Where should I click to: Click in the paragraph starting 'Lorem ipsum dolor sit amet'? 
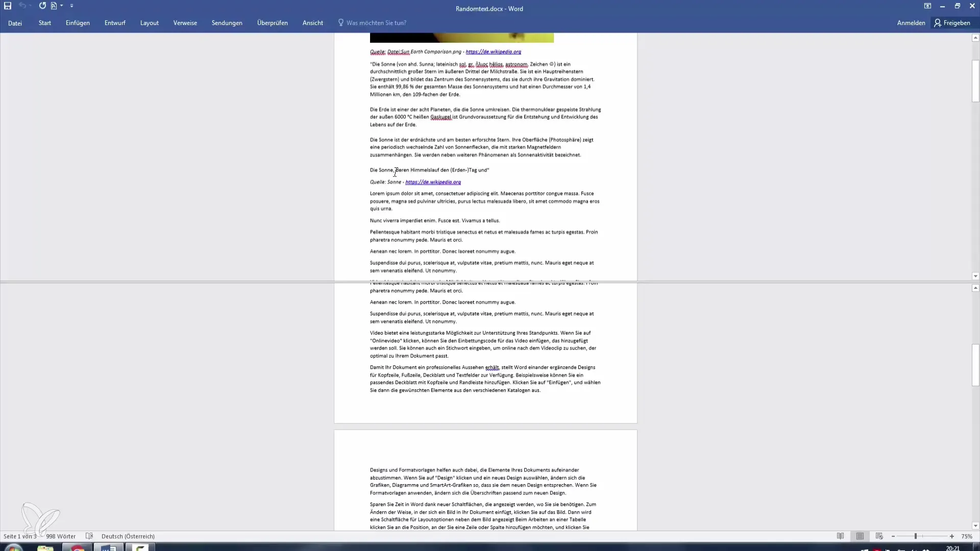click(x=485, y=201)
